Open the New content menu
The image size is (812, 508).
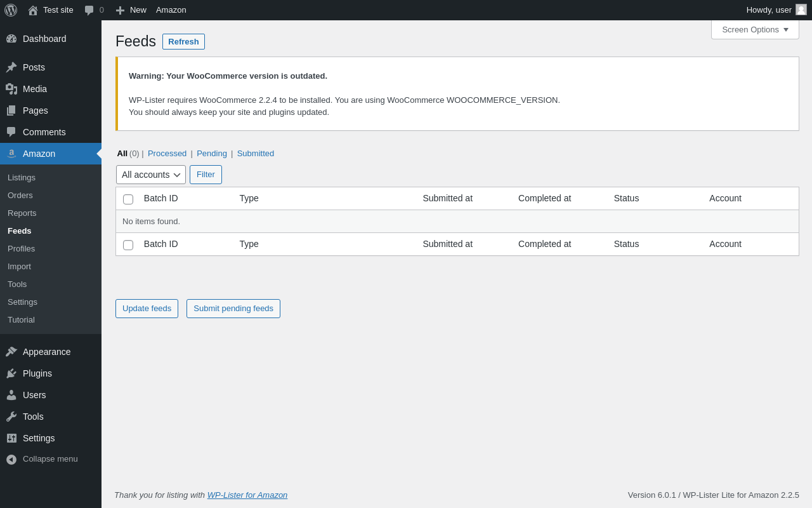pos(131,10)
